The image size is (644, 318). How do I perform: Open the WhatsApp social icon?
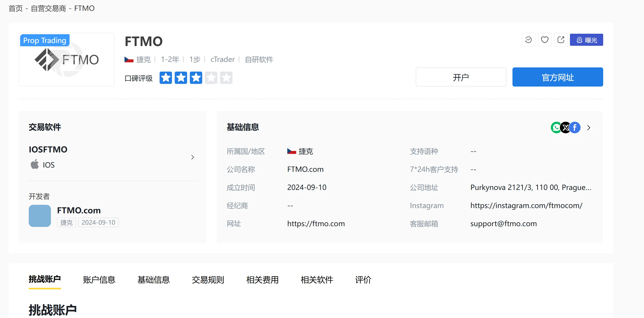(556, 128)
